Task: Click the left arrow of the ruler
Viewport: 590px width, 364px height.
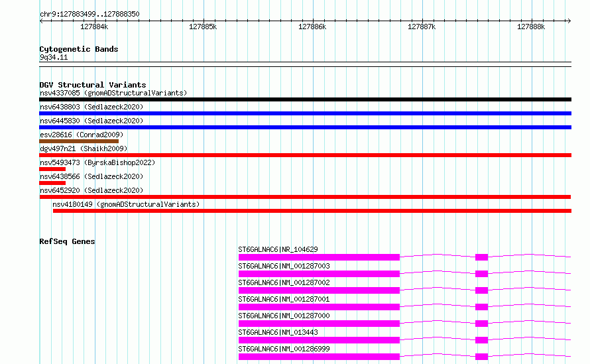Action: coord(41,21)
